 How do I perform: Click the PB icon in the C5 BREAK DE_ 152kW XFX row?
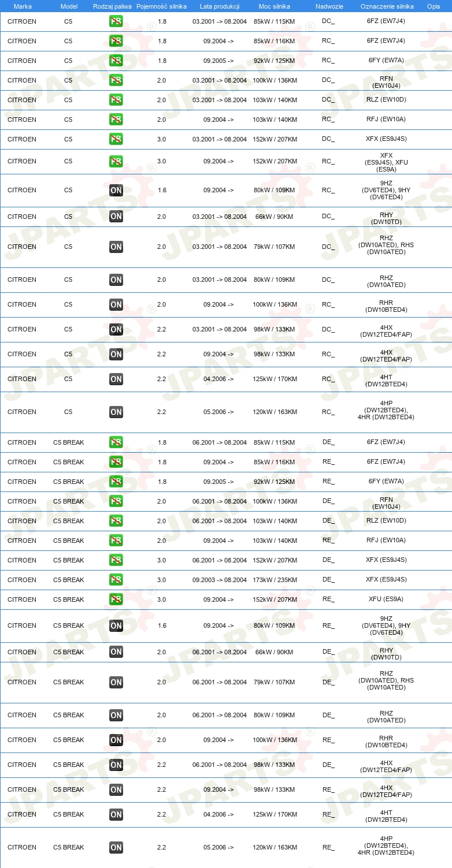[x=116, y=560]
